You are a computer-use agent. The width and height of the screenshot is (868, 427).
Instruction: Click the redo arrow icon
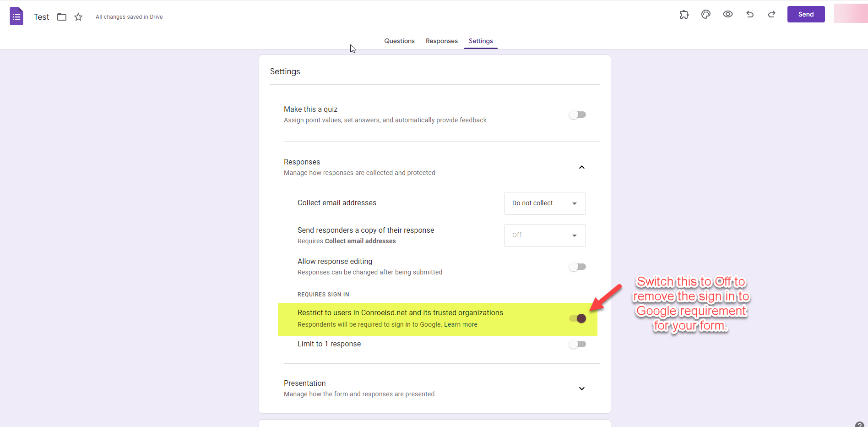[772, 14]
